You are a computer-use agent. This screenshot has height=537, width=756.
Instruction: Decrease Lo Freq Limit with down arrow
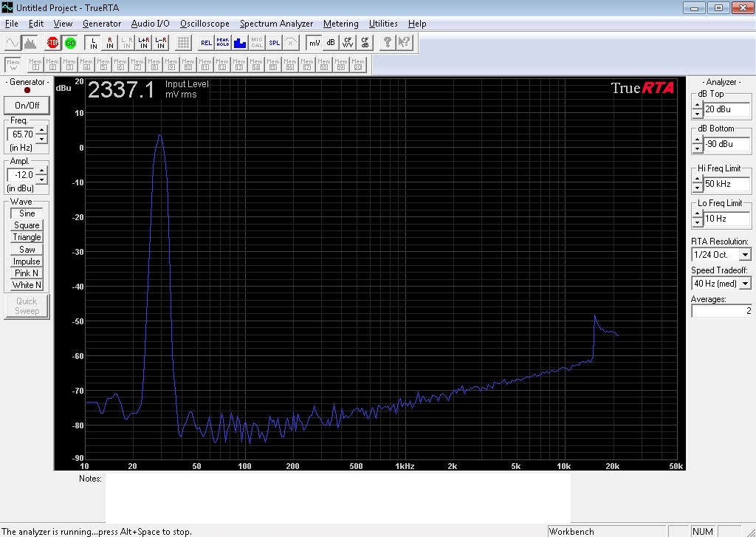click(x=697, y=223)
